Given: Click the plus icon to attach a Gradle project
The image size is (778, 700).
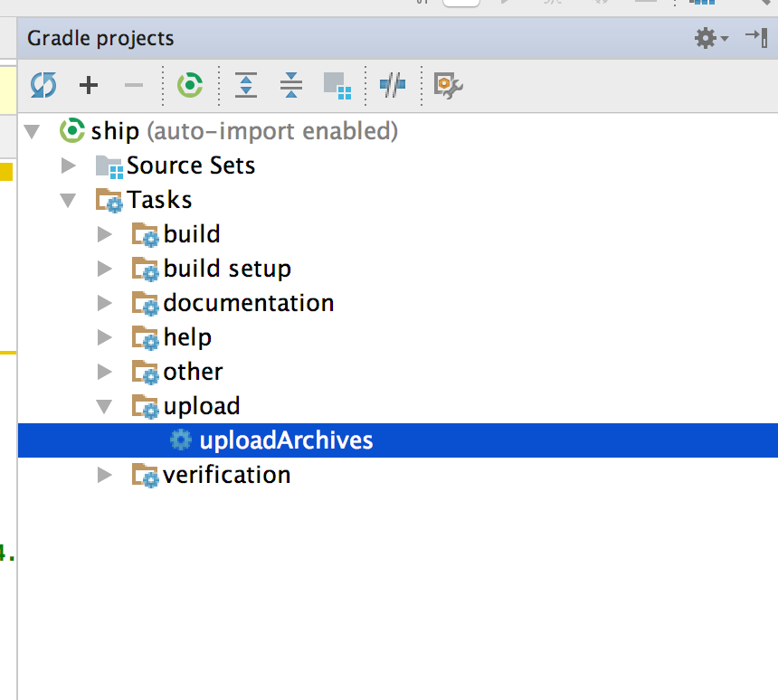Looking at the screenshot, I should click(88, 86).
